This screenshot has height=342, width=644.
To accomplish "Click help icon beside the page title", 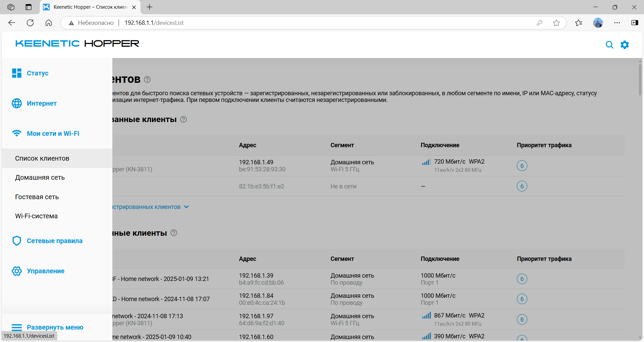I will click(147, 79).
